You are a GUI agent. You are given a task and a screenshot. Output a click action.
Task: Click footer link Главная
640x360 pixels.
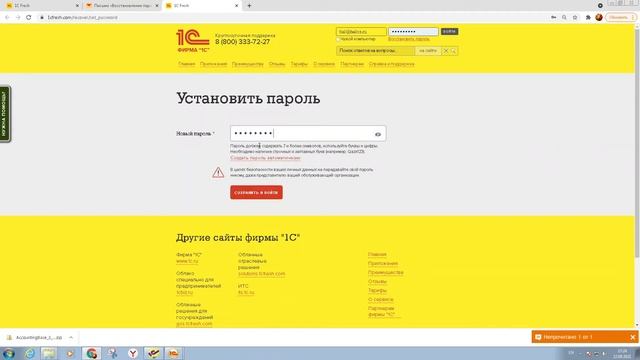tap(377, 254)
